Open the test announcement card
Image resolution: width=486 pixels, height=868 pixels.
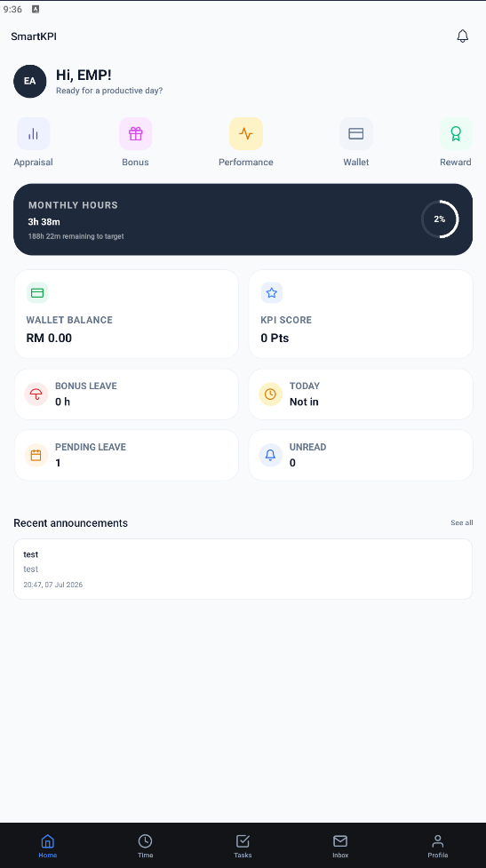click(243, 569)
